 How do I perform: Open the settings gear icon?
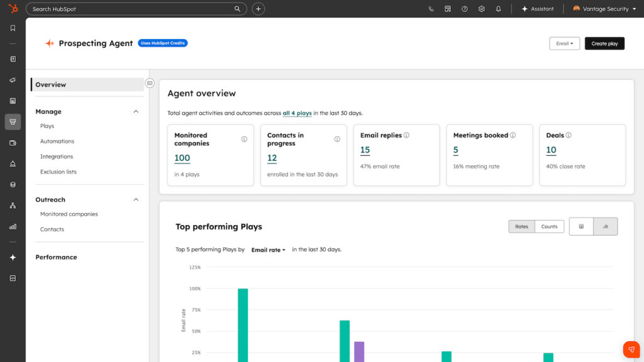point(481,9)
